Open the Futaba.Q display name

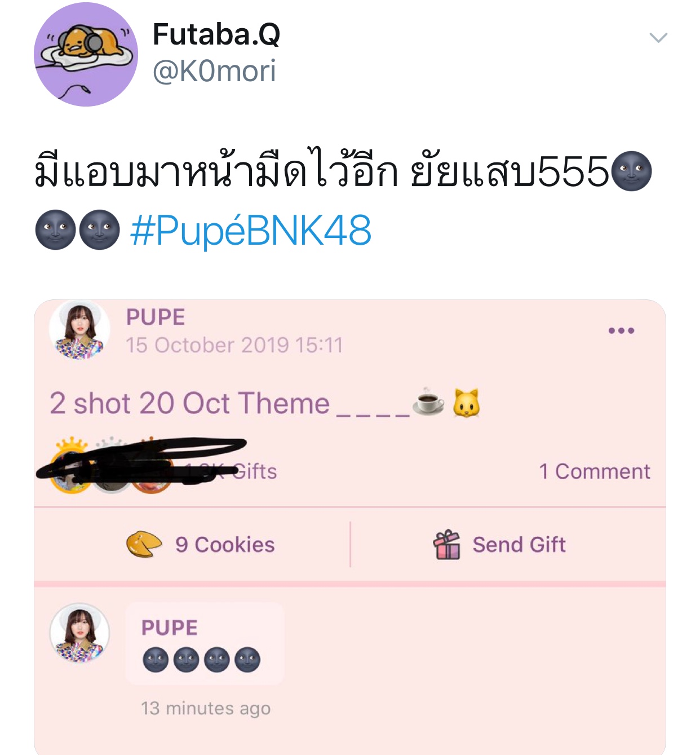[216, 34]
